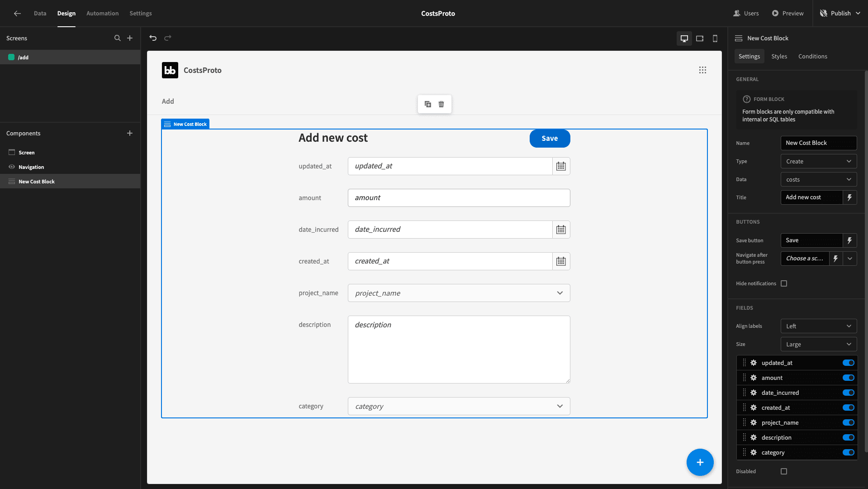Screen dimensions: 868x489
Task: Click the Preview button
Action: (787, 14)
